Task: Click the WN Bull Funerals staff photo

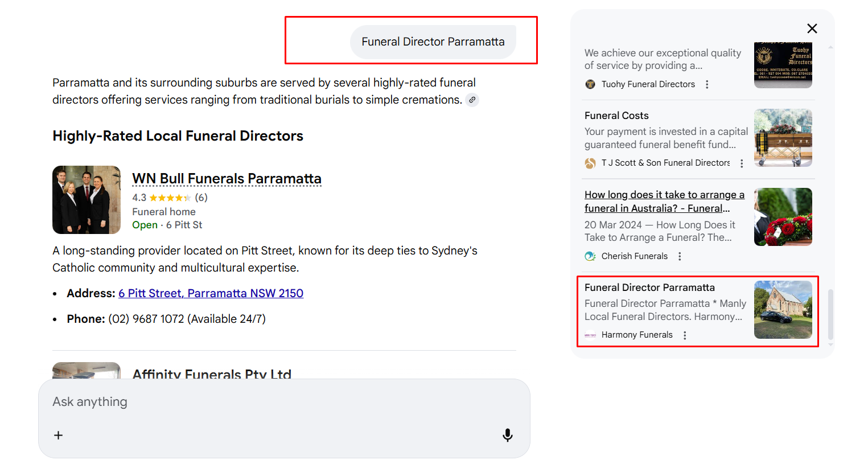Action: (87, 200)
